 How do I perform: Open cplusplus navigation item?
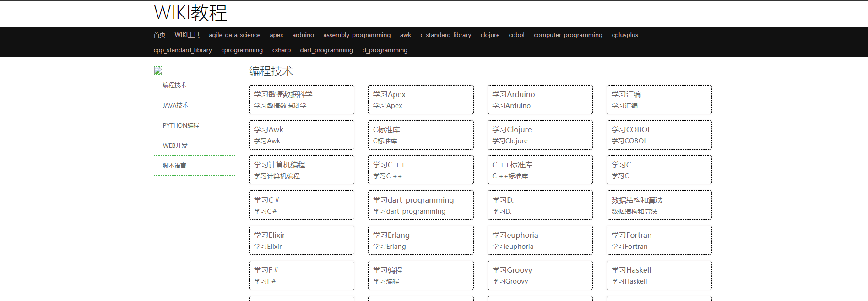[x=625, y=35]
